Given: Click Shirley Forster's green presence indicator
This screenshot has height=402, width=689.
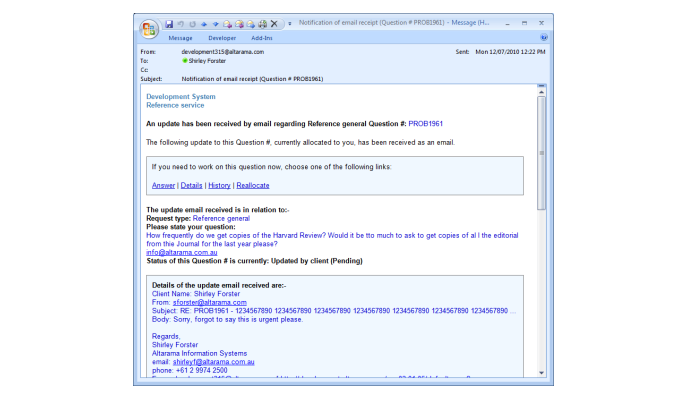Looking at the screenshot, I should coord(185,61).
